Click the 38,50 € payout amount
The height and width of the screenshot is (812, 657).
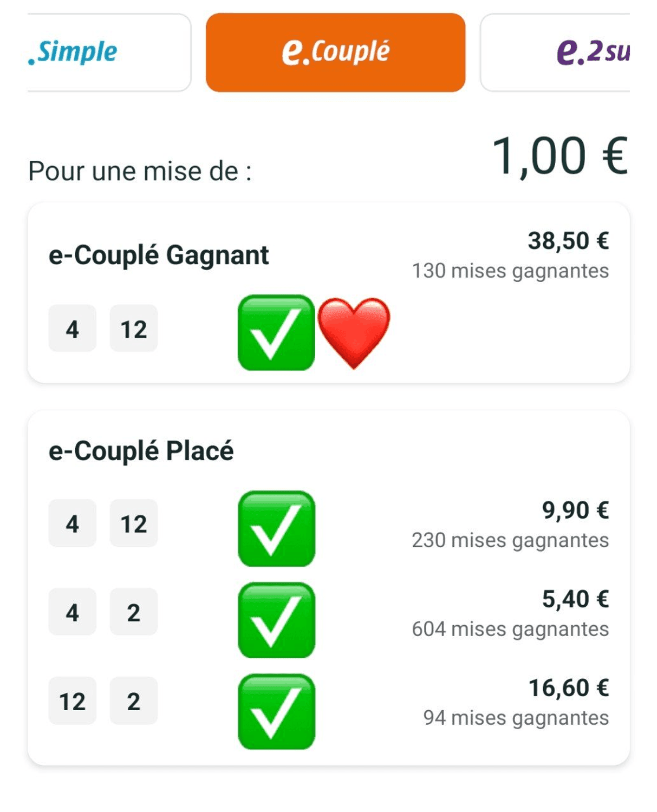[x=568, y=241]
